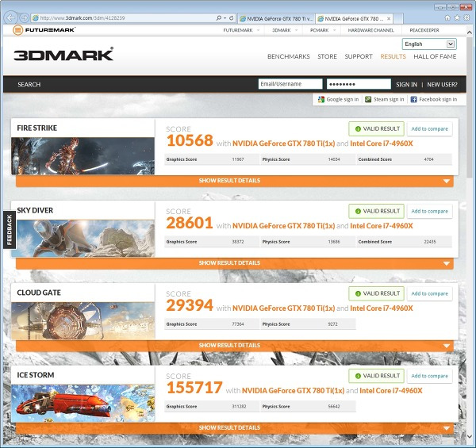Click the Email/Username field
The width and height of the screenshot is (476, 448).
coord(290,84)
